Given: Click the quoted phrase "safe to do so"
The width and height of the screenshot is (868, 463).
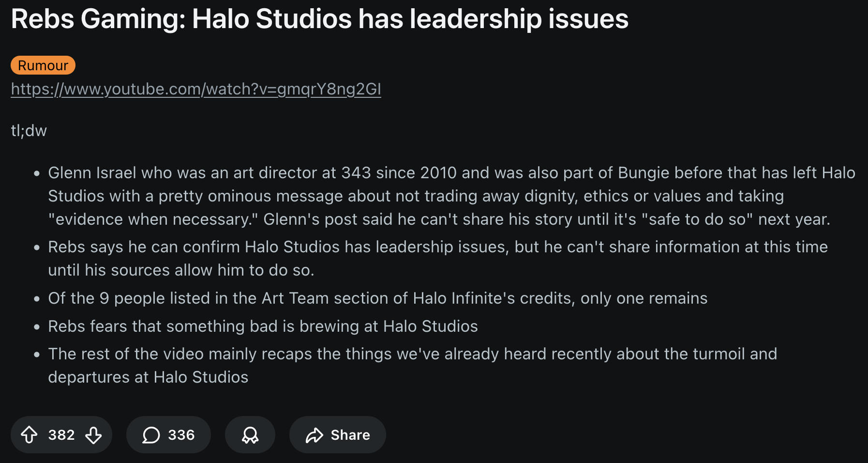Looking at the screenshot, I should 697,219.
